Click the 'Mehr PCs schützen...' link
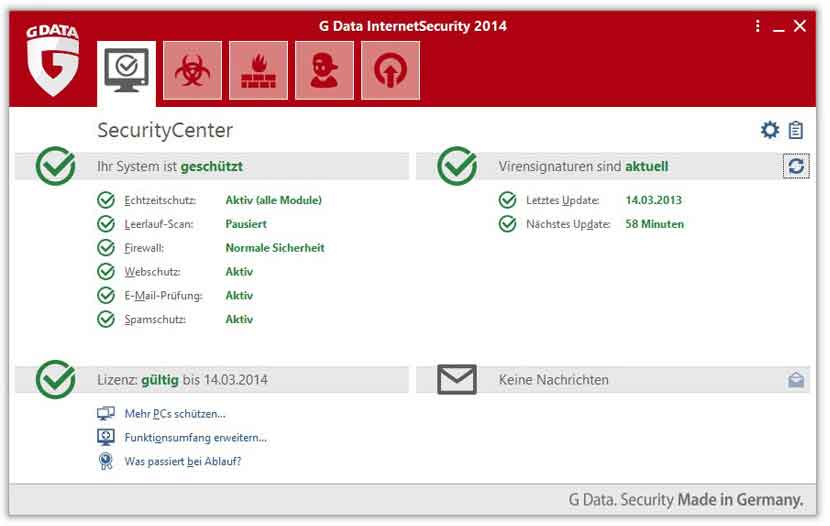This screenshot has height=526, width=830. pyautogui.click(x=175, y=414)
